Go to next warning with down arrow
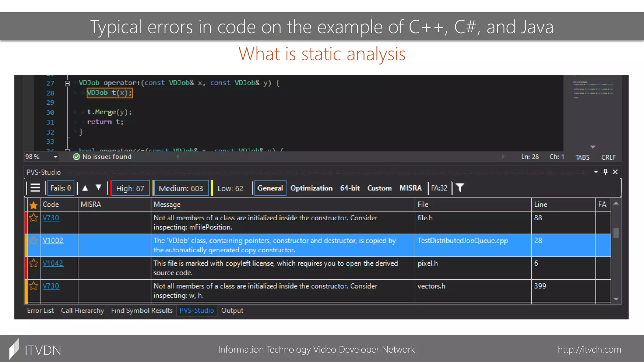 click(98, 188)
